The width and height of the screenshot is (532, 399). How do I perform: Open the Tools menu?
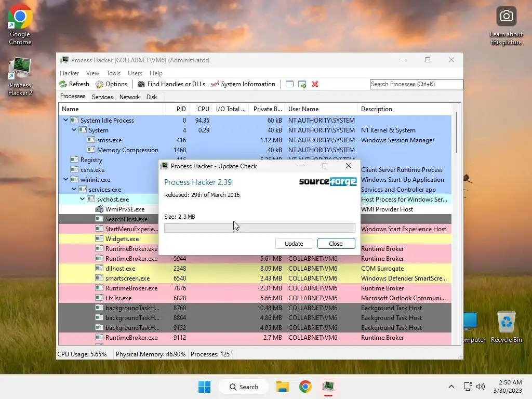pos(113,73)
